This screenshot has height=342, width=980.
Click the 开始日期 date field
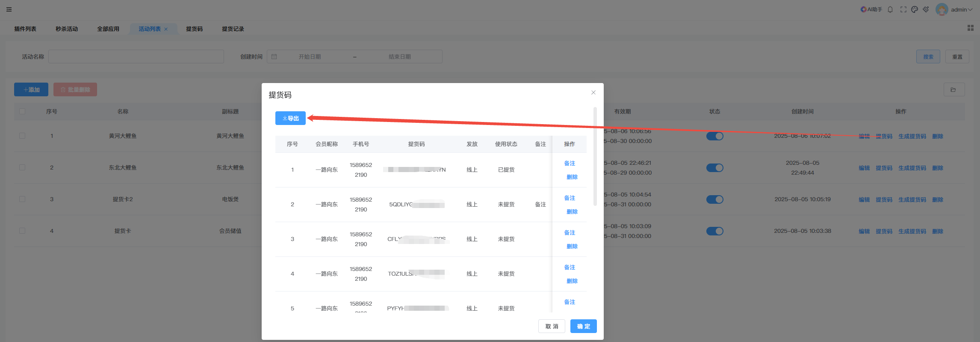tap(310, 57)
